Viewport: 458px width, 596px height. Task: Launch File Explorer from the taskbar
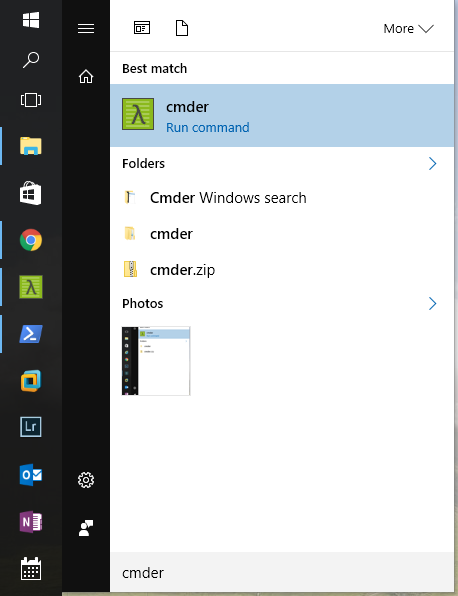(x=31, y=146)
